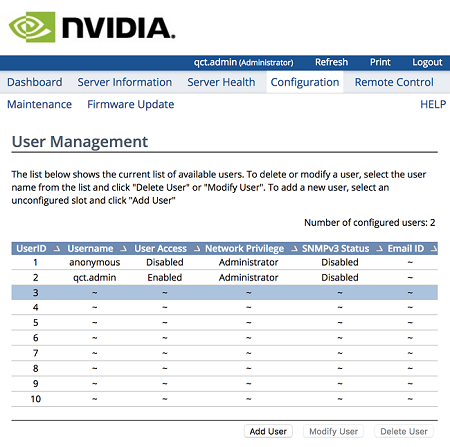Click the HELP link
This screenshot has height=447, width=450.
coord(433,104)
